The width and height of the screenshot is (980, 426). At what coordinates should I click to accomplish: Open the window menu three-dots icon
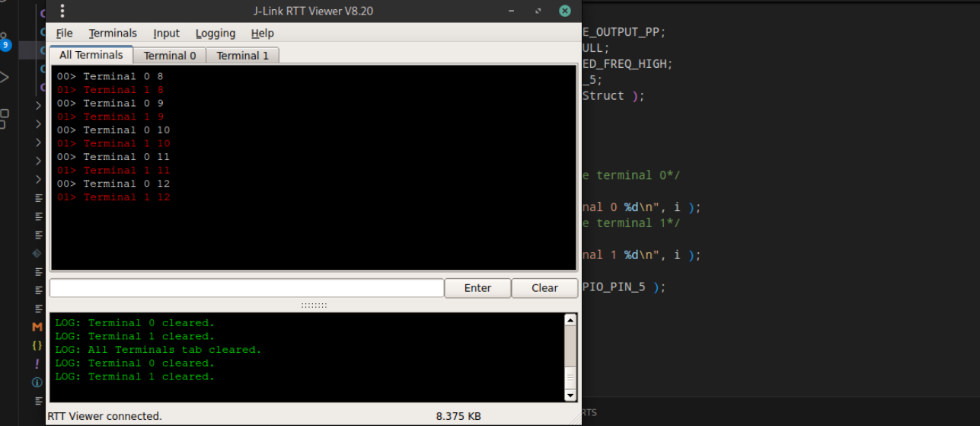coord(62,11)
